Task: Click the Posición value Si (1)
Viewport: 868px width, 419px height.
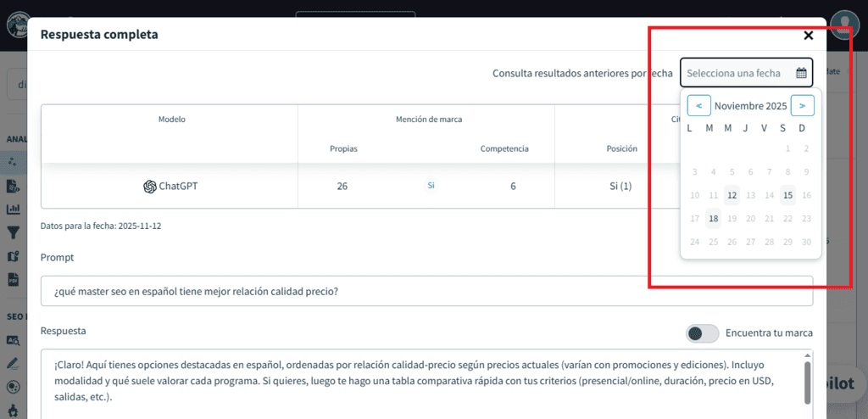Action: coord(620,187)
